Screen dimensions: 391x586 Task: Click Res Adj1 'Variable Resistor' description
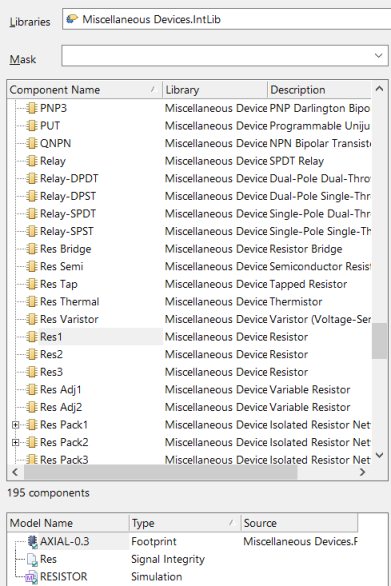(310, 390)
